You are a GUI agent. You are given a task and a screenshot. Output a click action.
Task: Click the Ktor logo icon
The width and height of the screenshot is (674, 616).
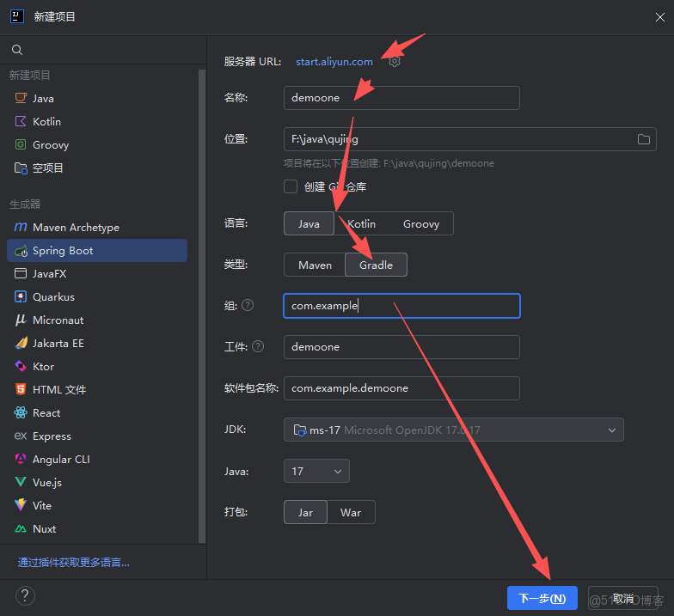coord(21,366)
